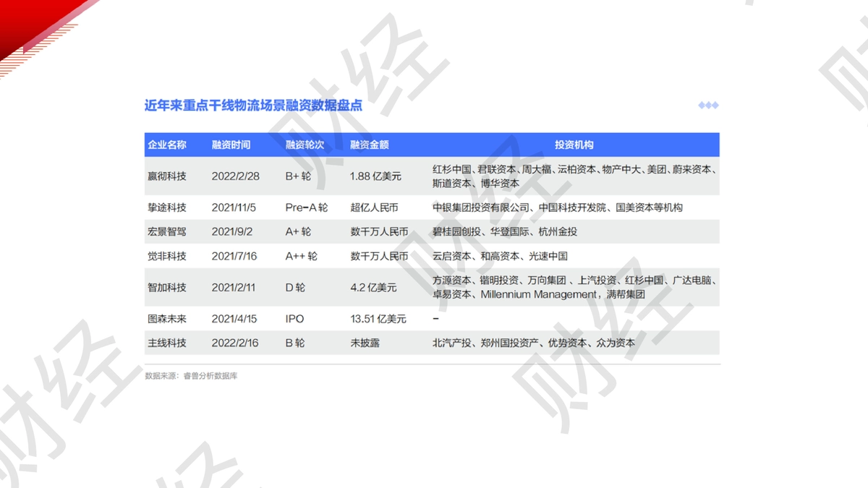The height and width of the screenshot is (488, 868).
Task: Click the 融资金额 column header
Action: pos(370,145)
